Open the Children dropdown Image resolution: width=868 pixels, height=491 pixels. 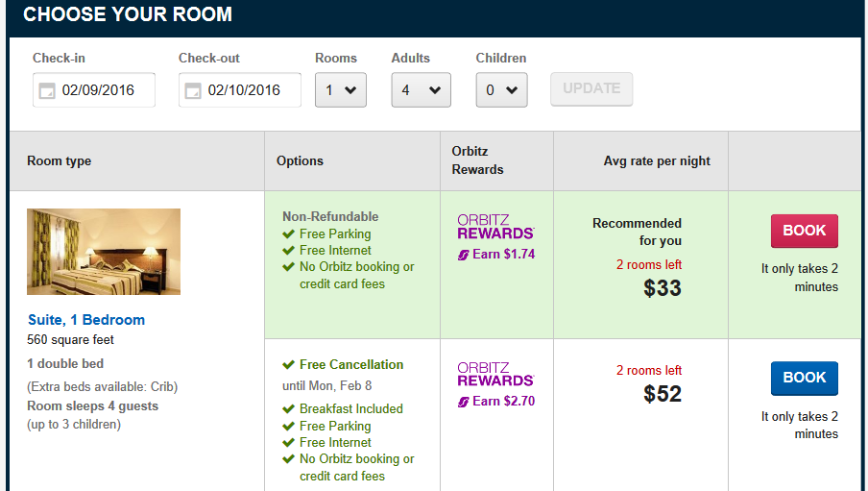tap(501, 89)
